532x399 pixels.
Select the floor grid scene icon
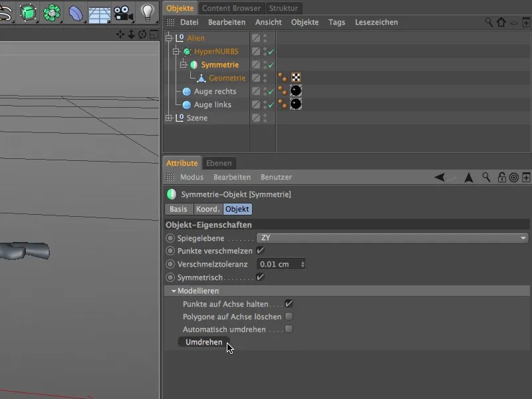99,12
